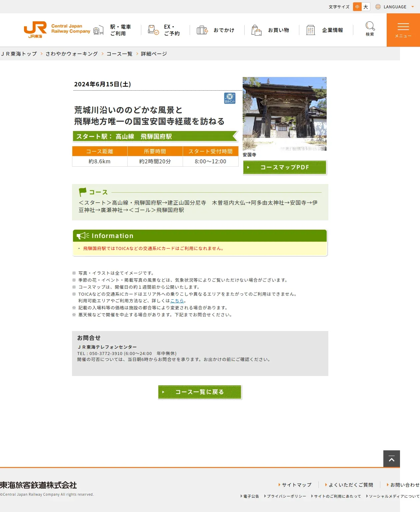This screenshot has width=420, height=512.
Task: Click the globe icon beside LANGUAGE
Action: click(378, 7)
